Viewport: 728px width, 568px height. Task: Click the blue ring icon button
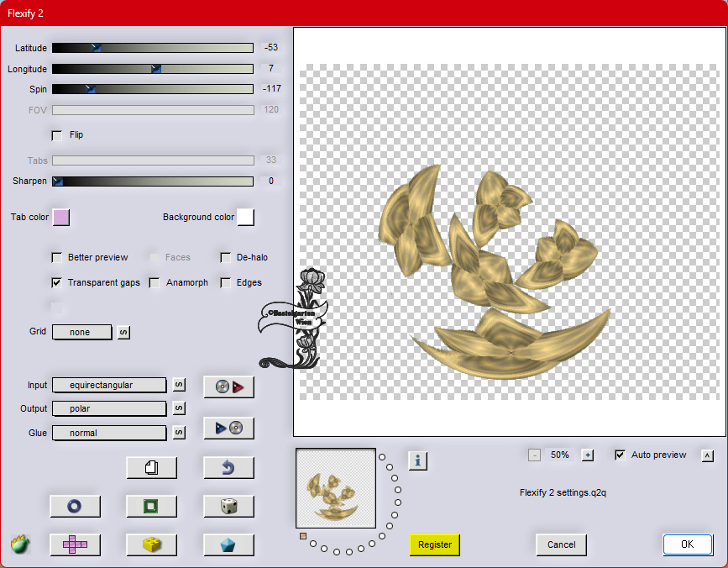click(x=75, y=506)
